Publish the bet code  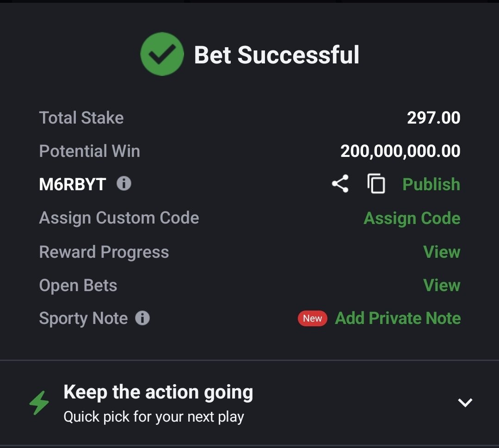(431, 184)
